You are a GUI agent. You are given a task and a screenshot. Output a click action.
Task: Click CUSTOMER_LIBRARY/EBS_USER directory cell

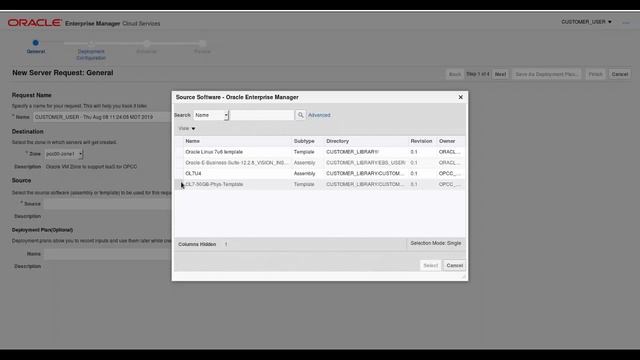[366, 162]
